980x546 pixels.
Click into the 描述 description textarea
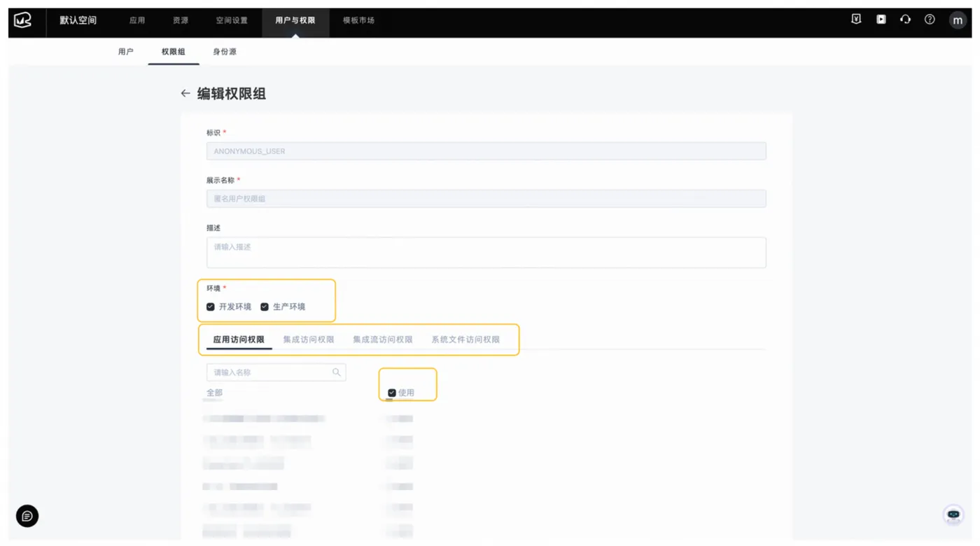tap(486, 253)
